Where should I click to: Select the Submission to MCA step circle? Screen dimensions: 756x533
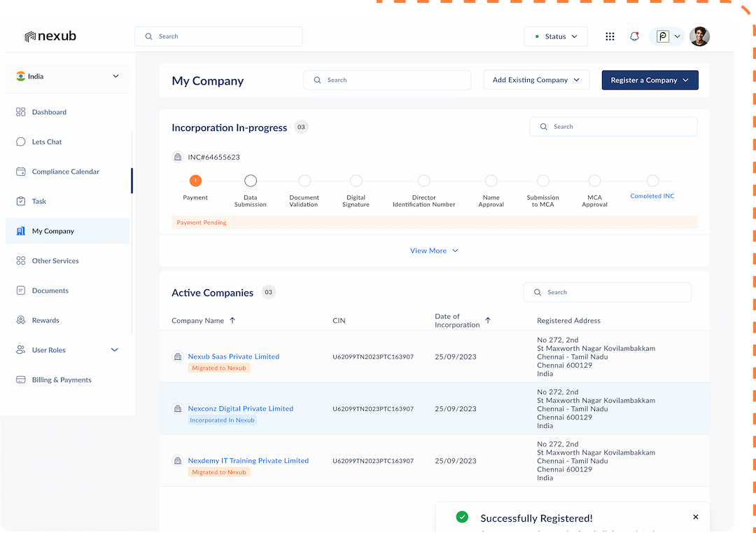pos(543,181)
